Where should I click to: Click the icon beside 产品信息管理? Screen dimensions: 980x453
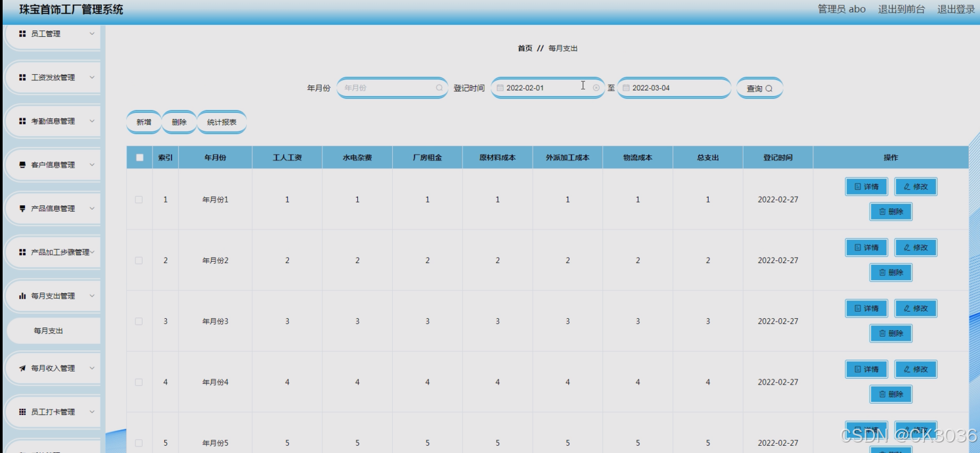click(22, 208)
